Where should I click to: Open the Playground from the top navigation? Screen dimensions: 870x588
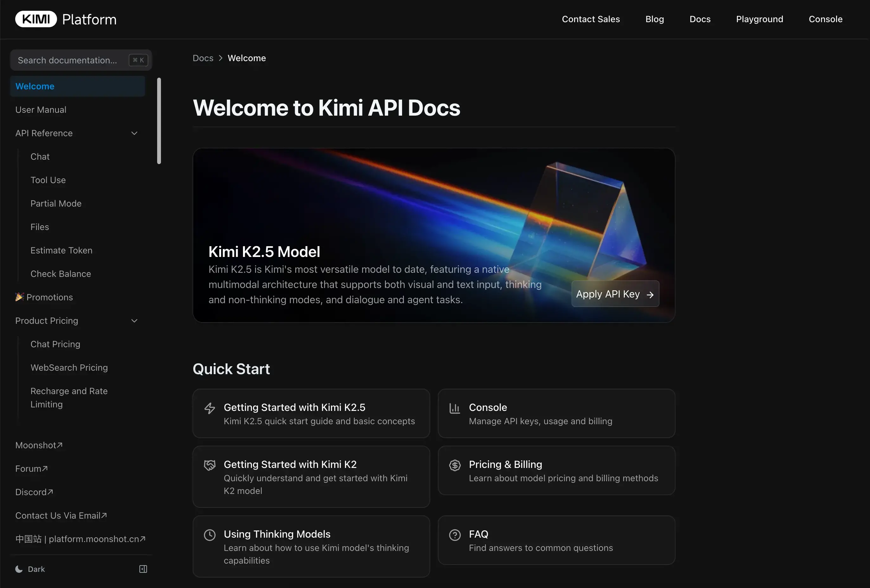point(759,19)
